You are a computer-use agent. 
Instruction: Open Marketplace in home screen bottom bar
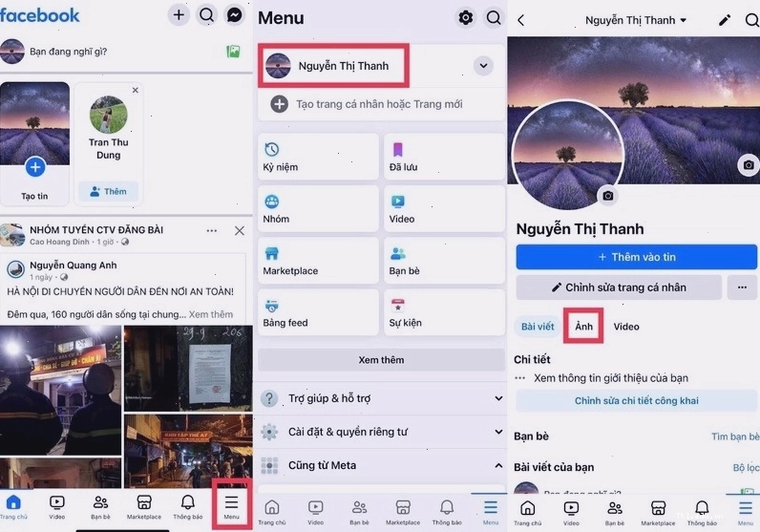pyautogui.click(x=144, y=507)
